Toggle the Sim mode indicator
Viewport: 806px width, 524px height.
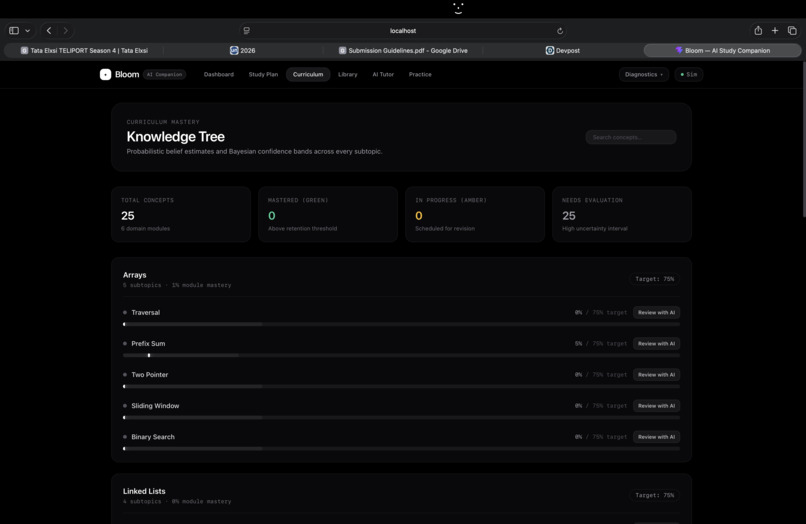[x=689, y=75]
